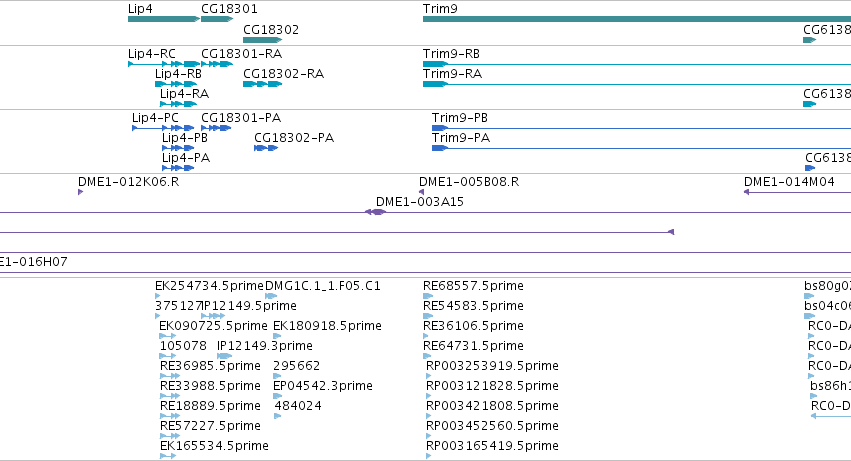Click the EK180918.5prime EST
The height and width of the screenshot is (461, 851).
[x=277, y=336]
